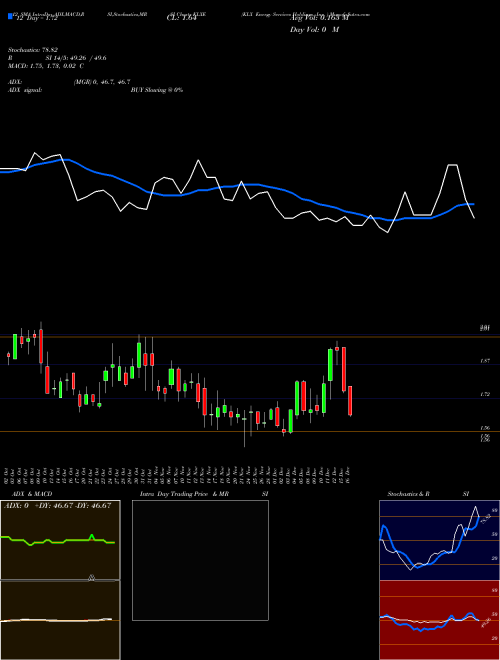This screenshot has height=660, width=500.
Task: Click the 1.72 price axis label
Action: point(485,394)
